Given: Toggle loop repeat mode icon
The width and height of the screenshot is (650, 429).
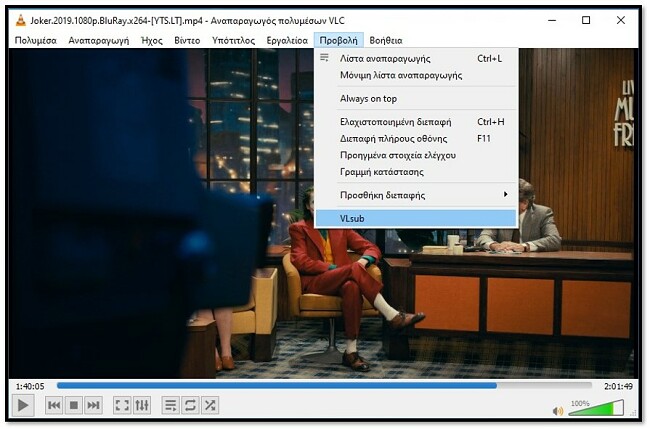Looking at the screenshot, I should (x=190, y=405).
